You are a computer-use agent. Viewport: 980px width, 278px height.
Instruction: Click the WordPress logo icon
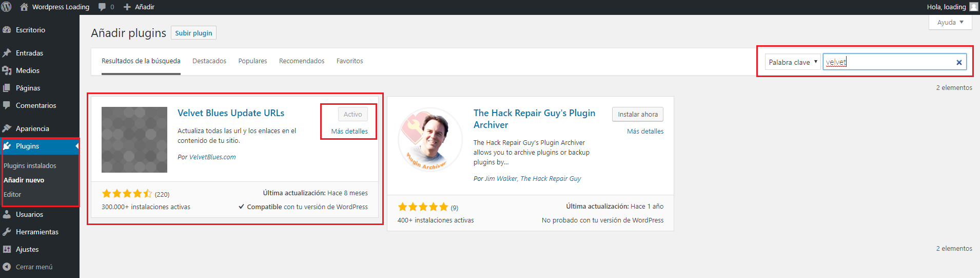point(7,7)
